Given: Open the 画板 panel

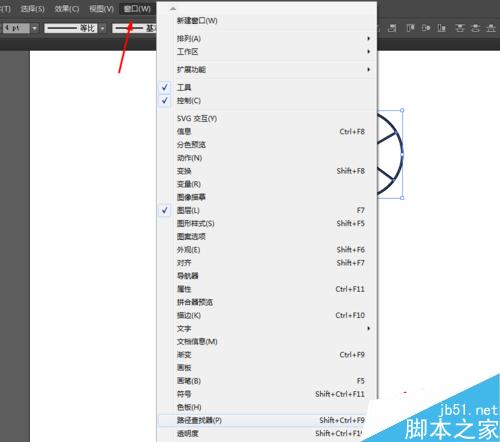Looking at the screenshot, I should click(x=267, y=368).
